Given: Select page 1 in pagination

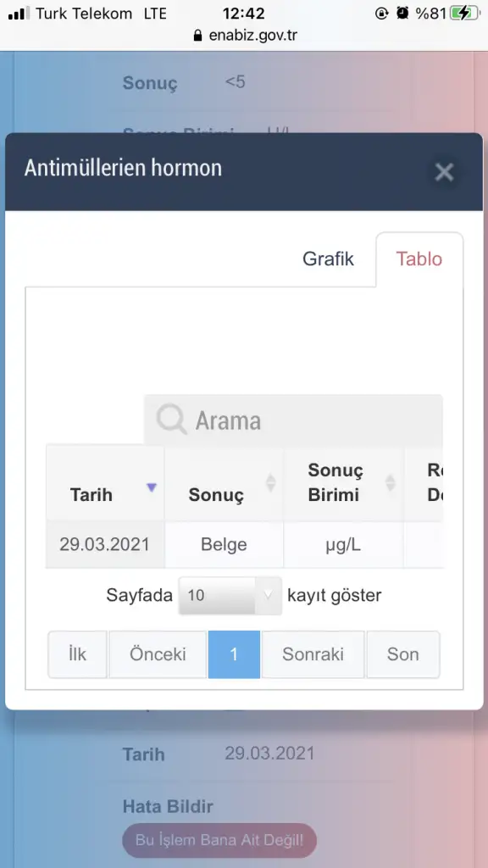Looking at the screenshot, I should [x=234, y=654].
